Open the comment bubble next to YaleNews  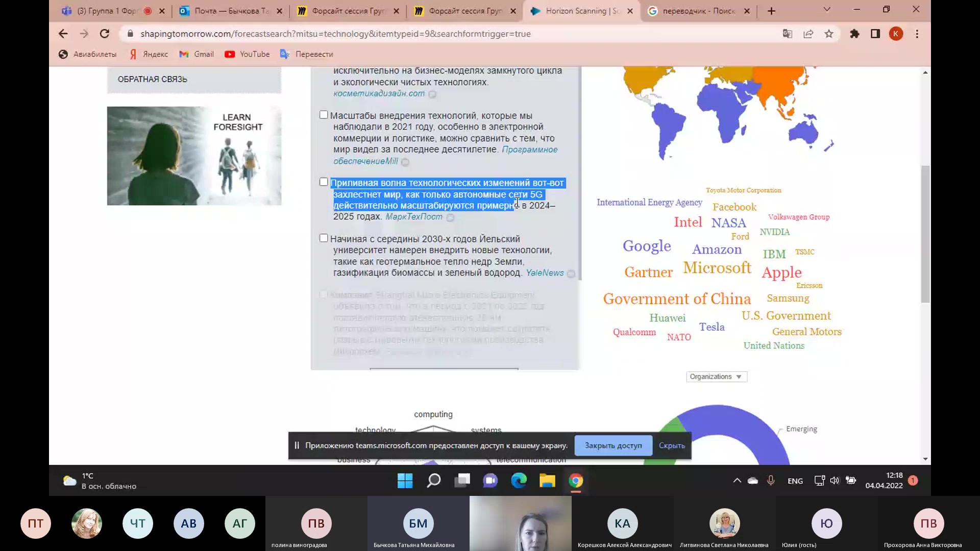click(571, 274)
